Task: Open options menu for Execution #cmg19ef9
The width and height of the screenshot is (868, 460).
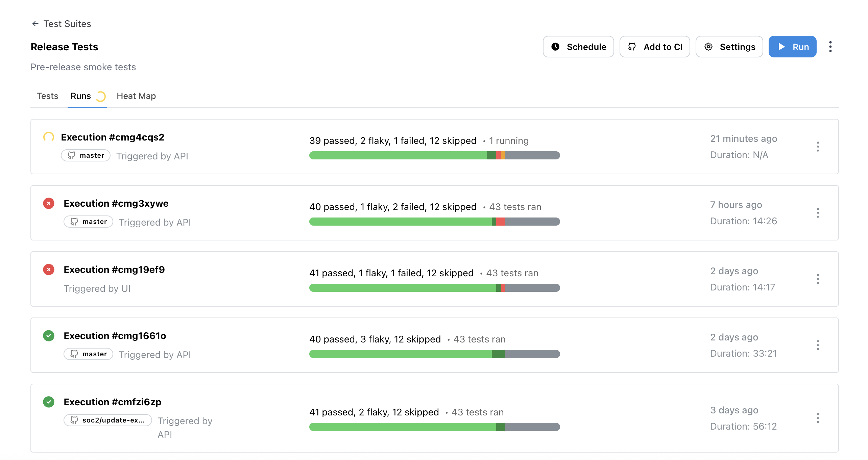Action: click(x=818, y=279)
